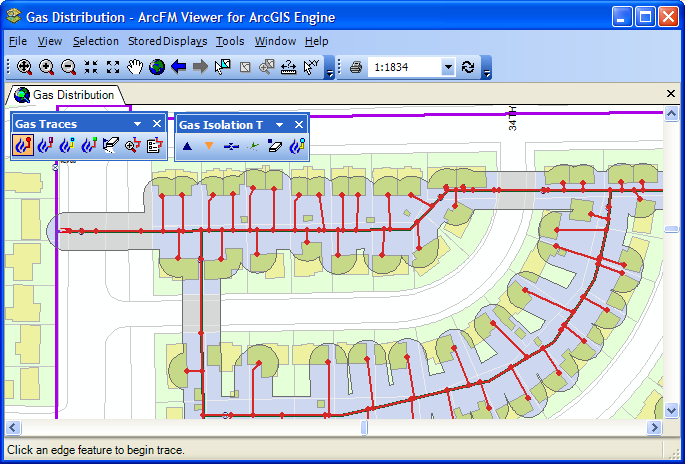This screenshot has width=685, height=464.
Task: Toggle the first Gas Traces trace tool
Action: [23, 146]
